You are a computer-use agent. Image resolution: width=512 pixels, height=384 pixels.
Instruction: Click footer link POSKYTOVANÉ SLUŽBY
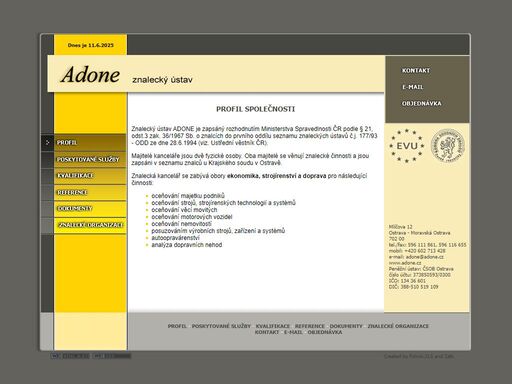(x=221, y=326)
